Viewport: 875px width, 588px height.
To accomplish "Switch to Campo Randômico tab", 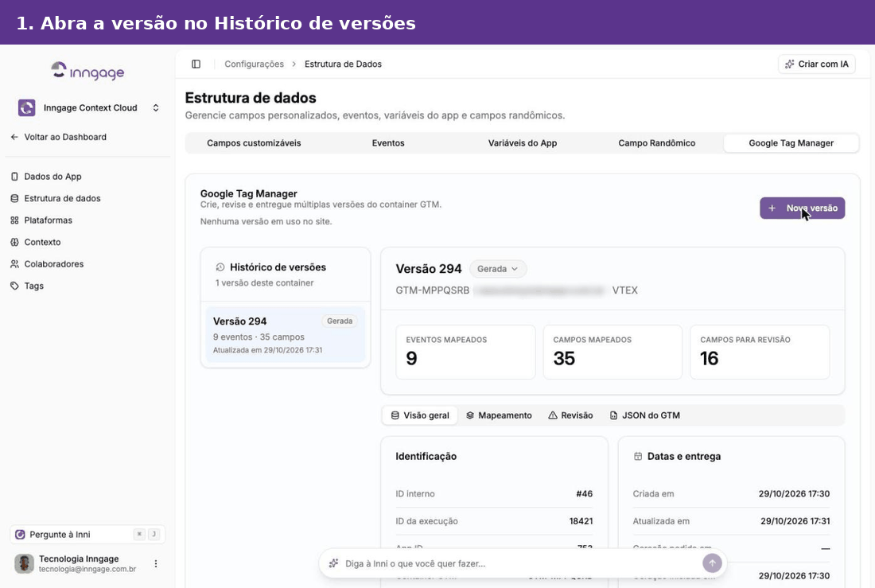I will [657, 143].
